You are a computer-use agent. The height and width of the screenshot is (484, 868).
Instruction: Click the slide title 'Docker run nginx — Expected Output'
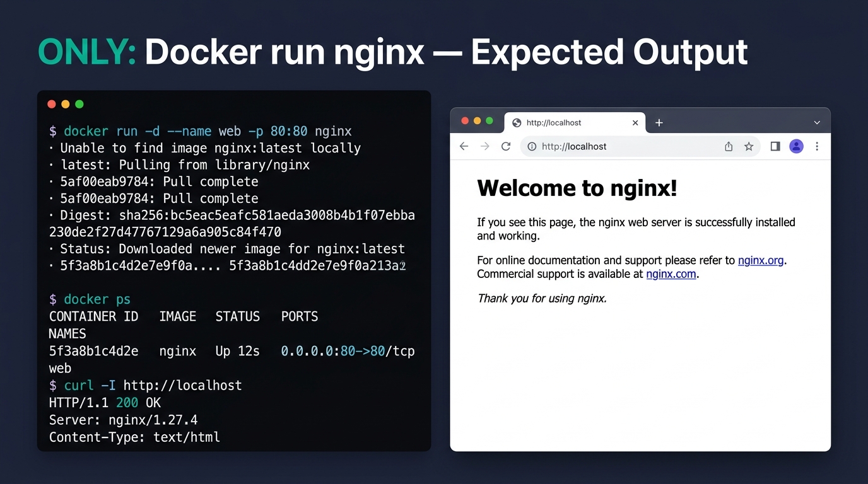click(x=446, y=52)
